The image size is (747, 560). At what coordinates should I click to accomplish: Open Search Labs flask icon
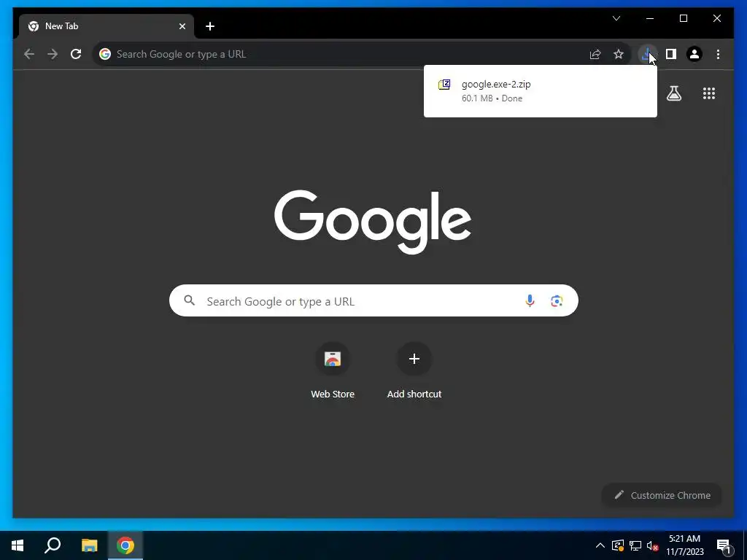(673, 93)
